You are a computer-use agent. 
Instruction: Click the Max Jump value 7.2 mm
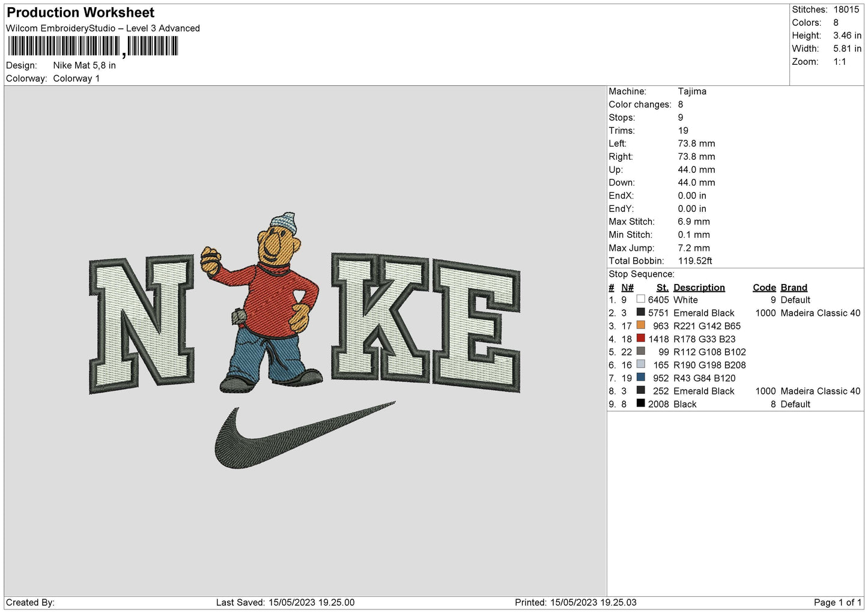[x=694, y=248]
